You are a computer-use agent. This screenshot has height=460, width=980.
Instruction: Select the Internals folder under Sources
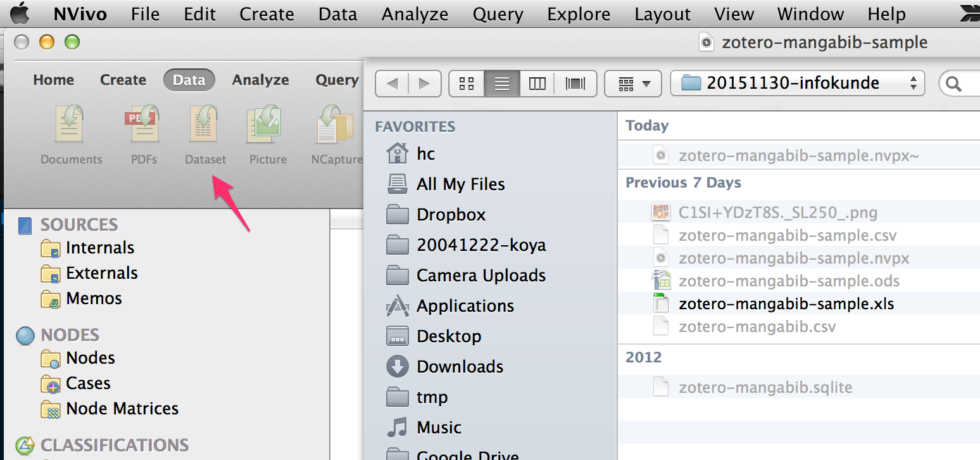click(99, 248)
